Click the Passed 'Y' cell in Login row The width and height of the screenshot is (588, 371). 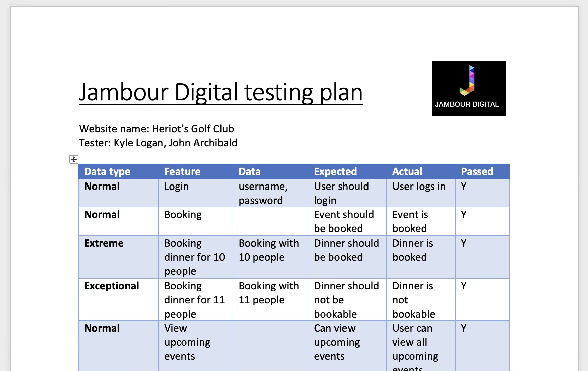click(464, 187)
